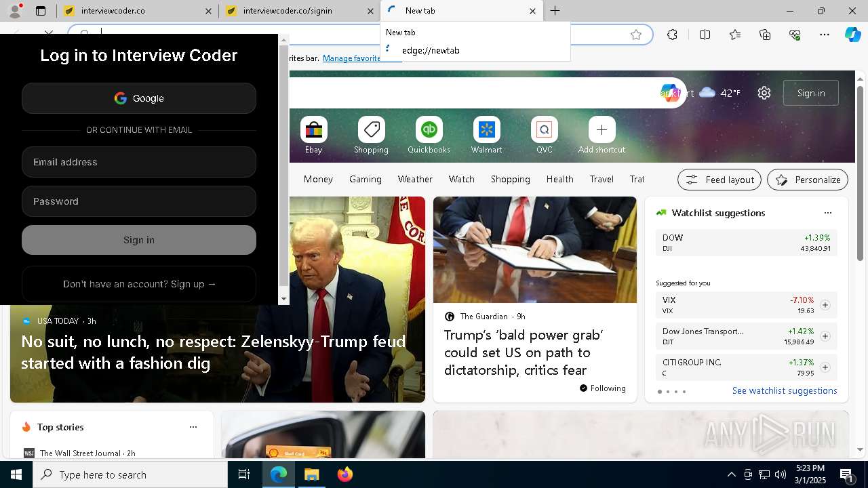Open the Collections icon

click(x=765, y=35)
